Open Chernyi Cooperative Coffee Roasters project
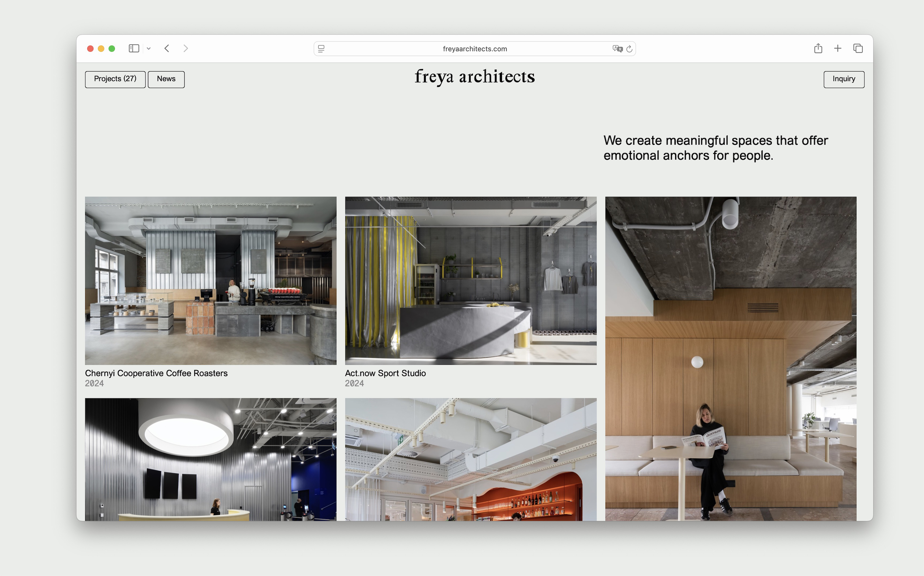924x576 pixels. 210,281
